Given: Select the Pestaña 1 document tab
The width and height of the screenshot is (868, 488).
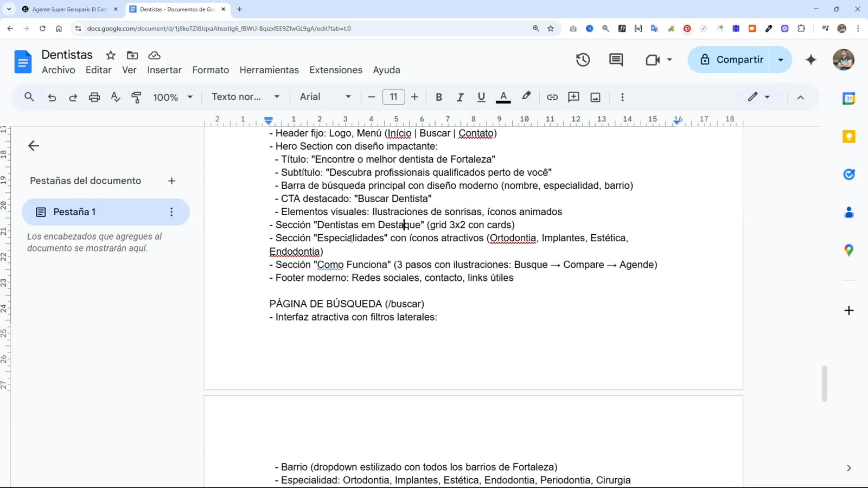Looking at the screenshot, I should tap(75, 211).
